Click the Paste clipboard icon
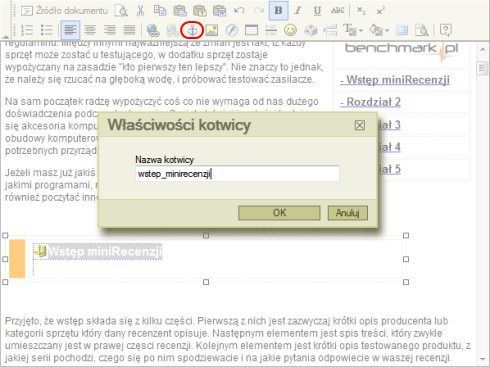This screenshot has width=490, height=367. click(x=180, y=11)
